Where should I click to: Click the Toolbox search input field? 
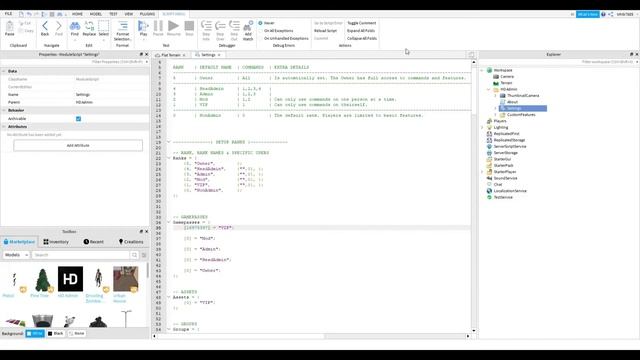point(81,255)
